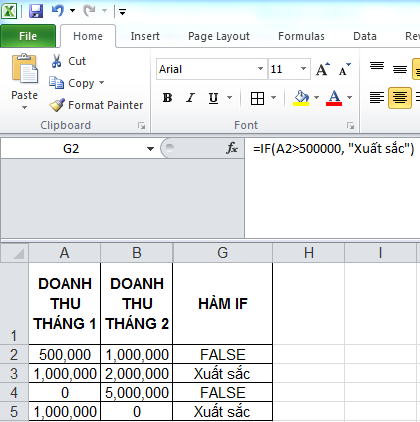Select the Formulas tab

coord(301,36)
